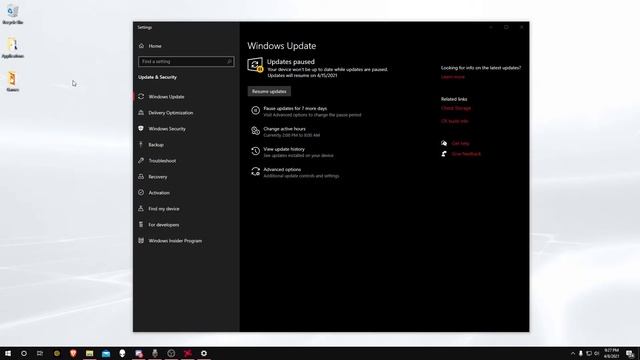Click the Get help chat icon
This screenshot has height=360, width=640.
tap(444, 143)
